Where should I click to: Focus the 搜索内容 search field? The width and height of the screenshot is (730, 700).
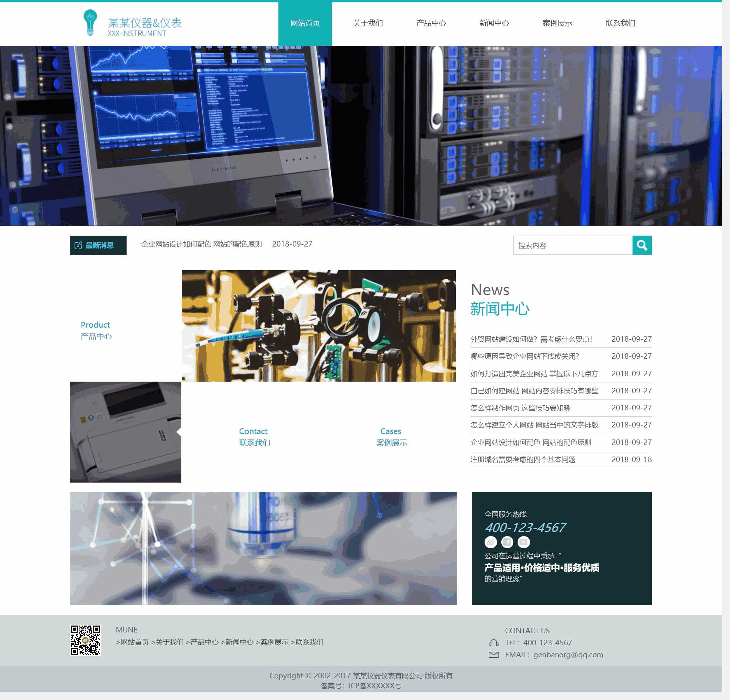pos(572,245)
